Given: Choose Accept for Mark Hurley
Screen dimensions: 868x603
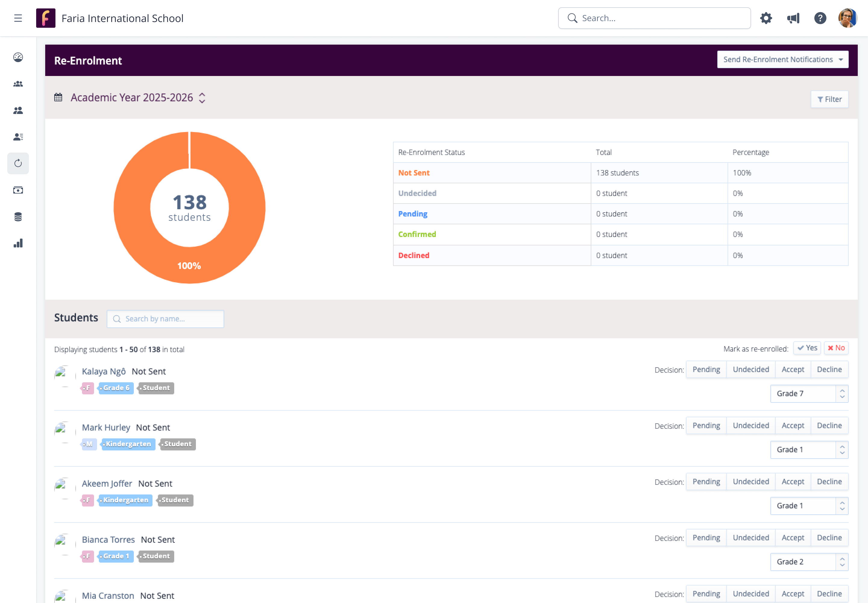Looking at the screenshot, I should (x=792, y=425).
